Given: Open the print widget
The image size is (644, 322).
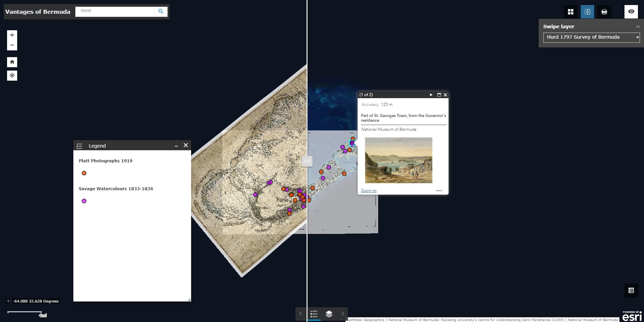Looking at the screenshot, I should coord(604,12).
